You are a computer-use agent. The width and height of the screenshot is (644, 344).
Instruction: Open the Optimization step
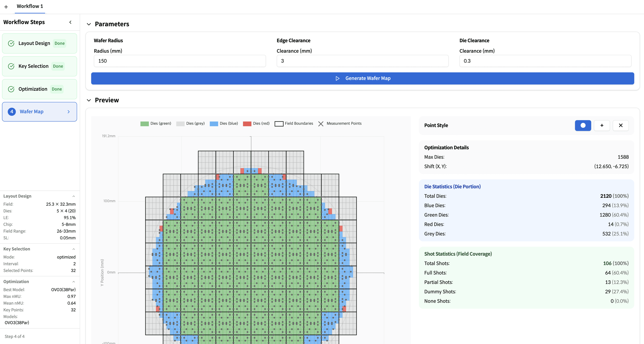(x=40, y=89)
